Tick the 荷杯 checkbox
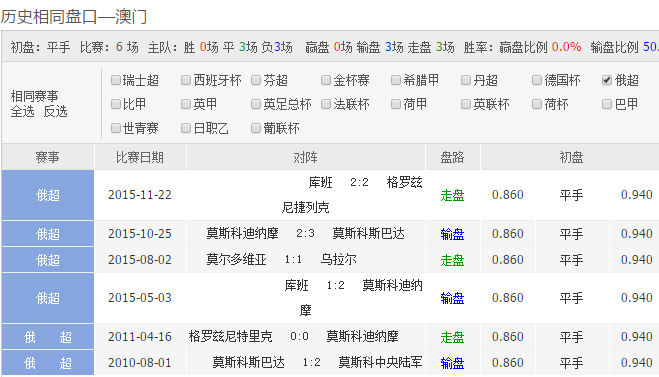 [537, 104]
